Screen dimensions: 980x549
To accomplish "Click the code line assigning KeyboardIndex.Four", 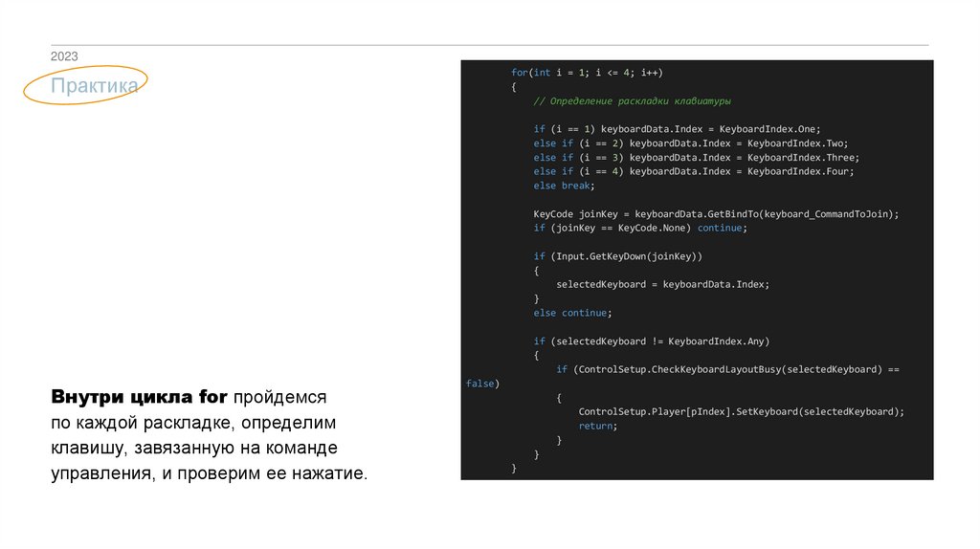I will [694, 171].
